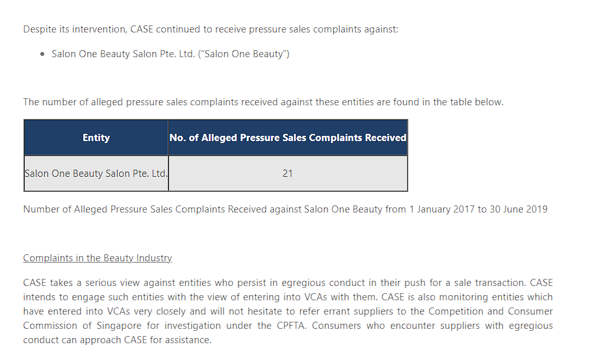Screen dimensions: 596x364
Task: Select the 'Salon One Beauty Salon Pte. Ltd.' table cell
Action: pyautogui.click(x=96, y=174)
